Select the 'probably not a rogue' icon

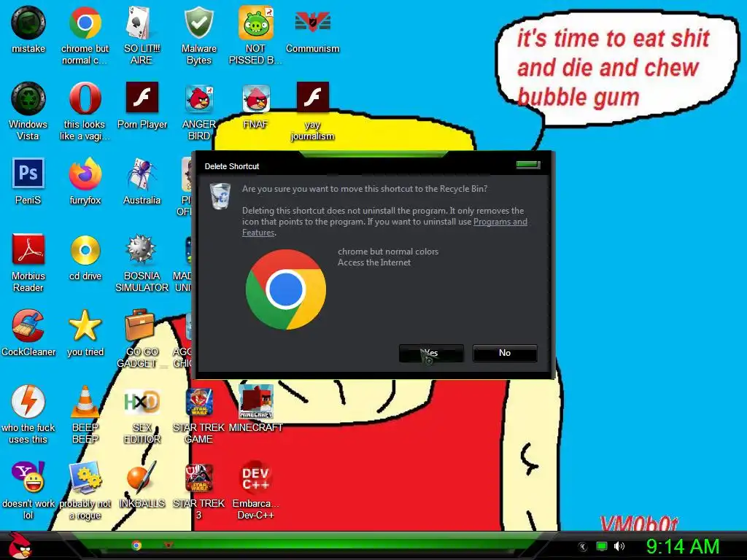[x=85, y=491]
